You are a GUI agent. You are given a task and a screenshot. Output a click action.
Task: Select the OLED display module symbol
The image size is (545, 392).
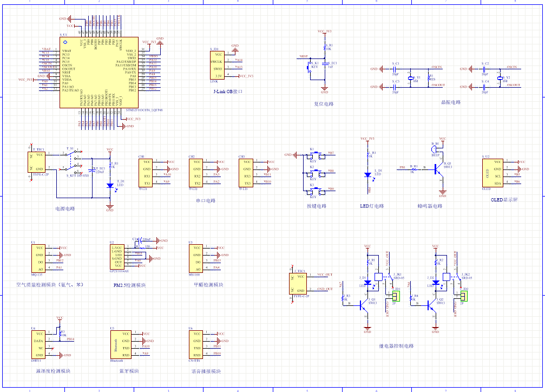point(491,172)
